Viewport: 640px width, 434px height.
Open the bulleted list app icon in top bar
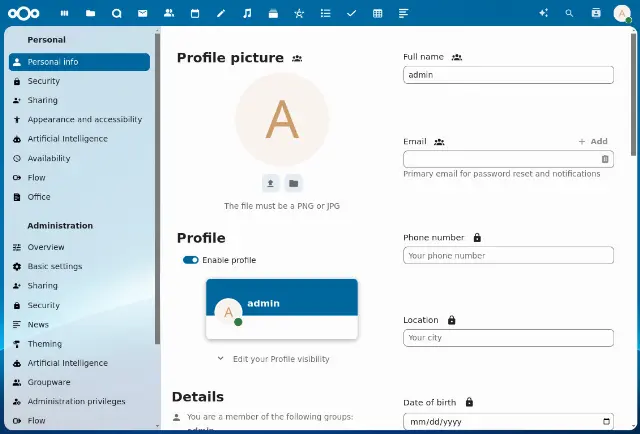point(325,13)
